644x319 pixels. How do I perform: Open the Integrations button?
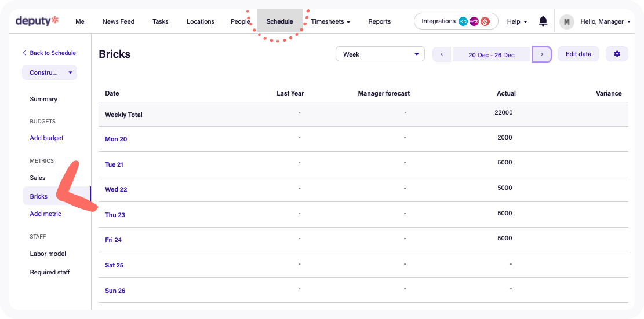click(456, 21)
